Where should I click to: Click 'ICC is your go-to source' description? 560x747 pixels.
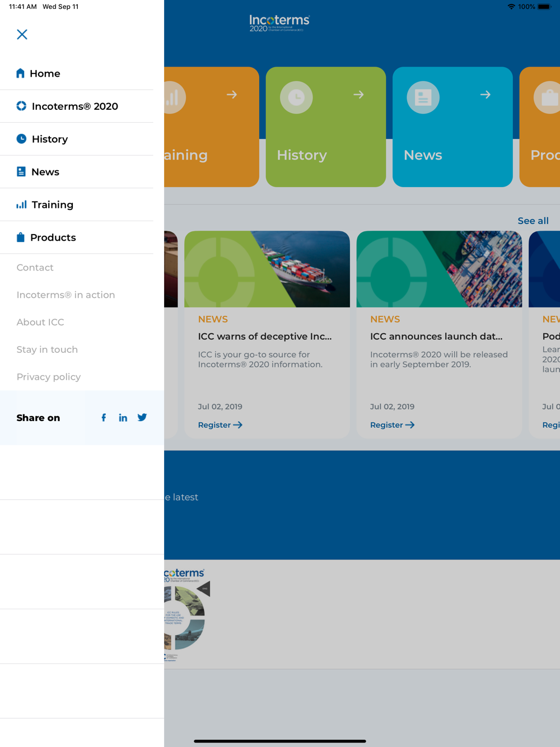click(260, 360)
